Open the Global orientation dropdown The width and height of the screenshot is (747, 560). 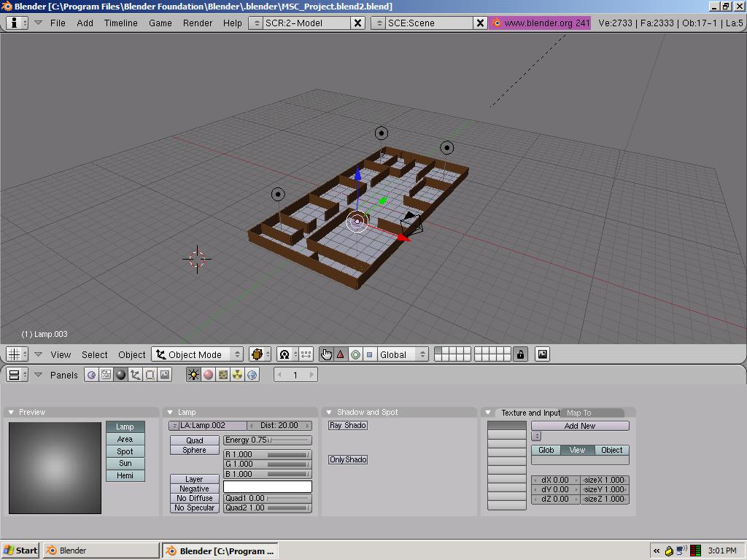(x=403, y=354)
